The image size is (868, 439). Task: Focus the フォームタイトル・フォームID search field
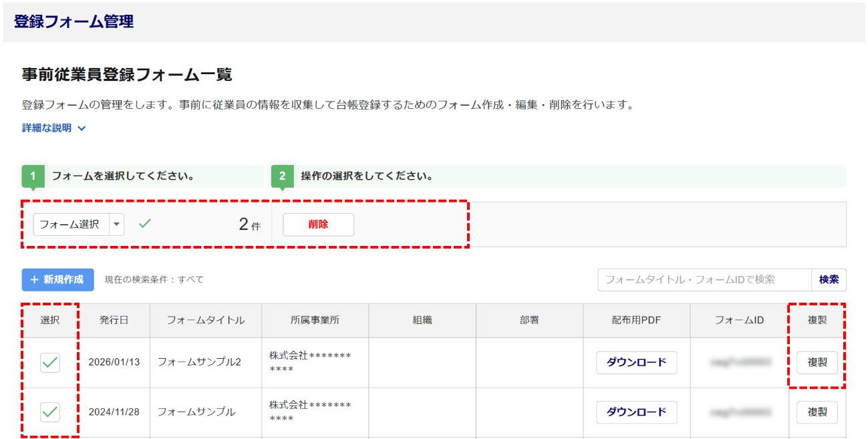[x=704, y=280]
